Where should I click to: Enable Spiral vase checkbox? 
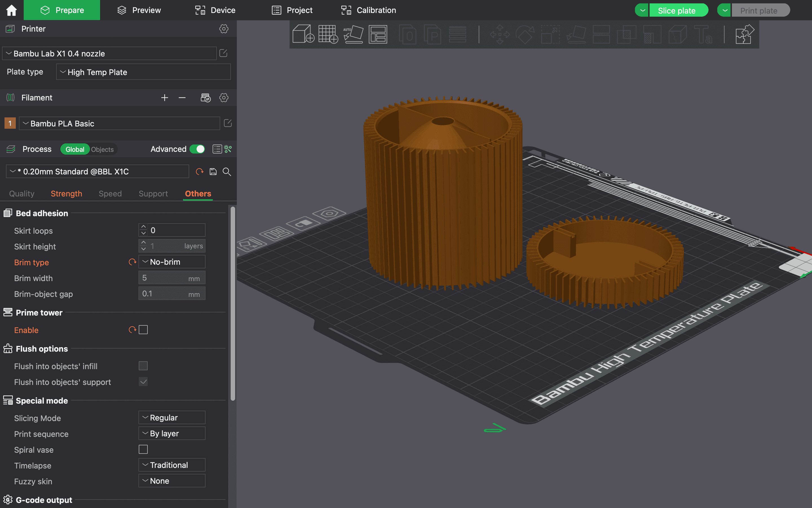(143, 450)
